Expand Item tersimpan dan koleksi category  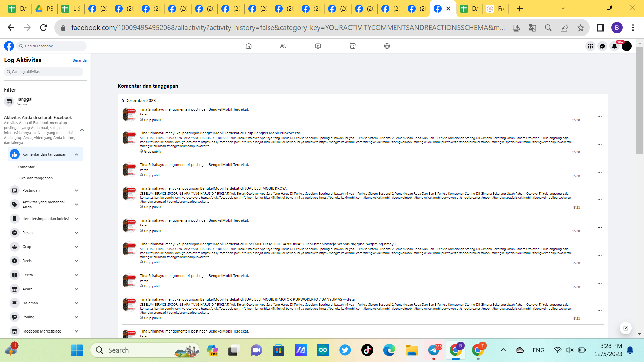tap(77, 219)
